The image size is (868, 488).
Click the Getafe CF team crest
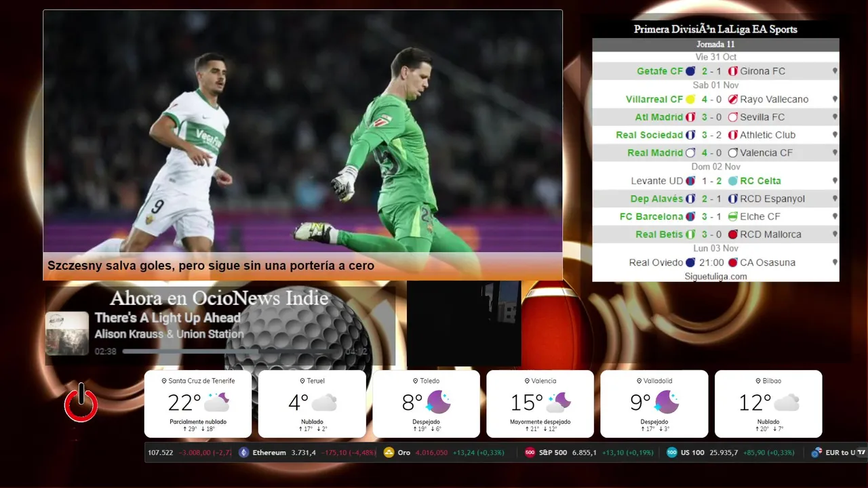tap(690, 71)
